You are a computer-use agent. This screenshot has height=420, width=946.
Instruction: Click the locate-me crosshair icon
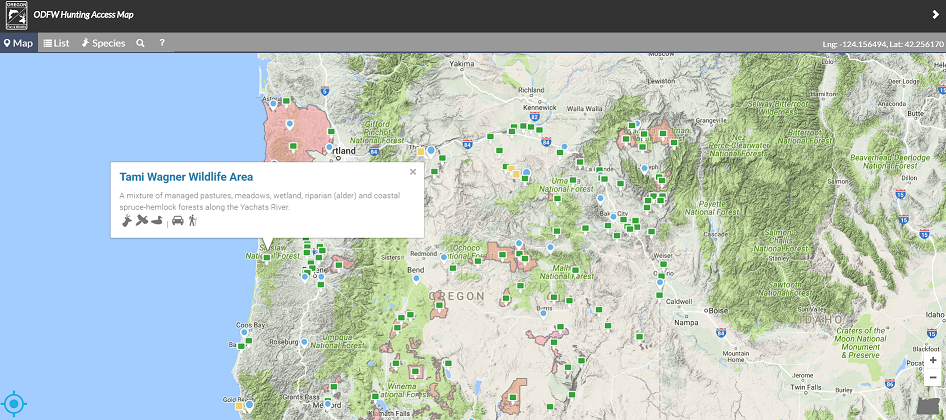tap(14, 403)
